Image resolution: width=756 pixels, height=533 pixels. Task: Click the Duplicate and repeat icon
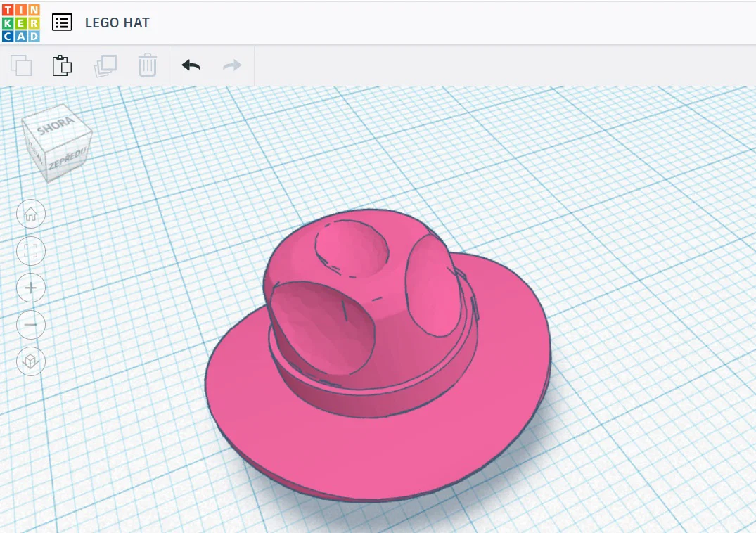105,65
